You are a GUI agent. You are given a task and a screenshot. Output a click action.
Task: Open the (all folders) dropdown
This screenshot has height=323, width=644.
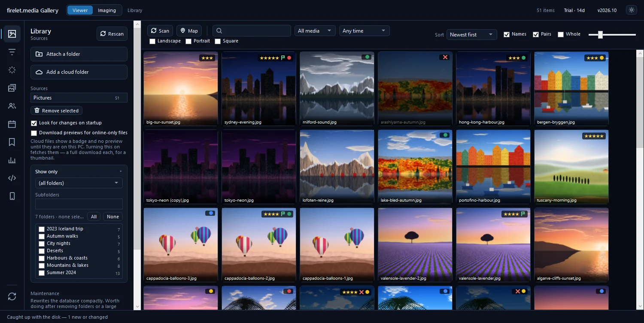pos(79,183)
